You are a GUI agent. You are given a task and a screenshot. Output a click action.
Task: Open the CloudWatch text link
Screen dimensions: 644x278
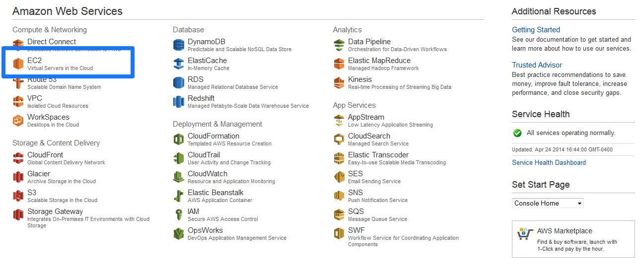click(x=208, y=174)
